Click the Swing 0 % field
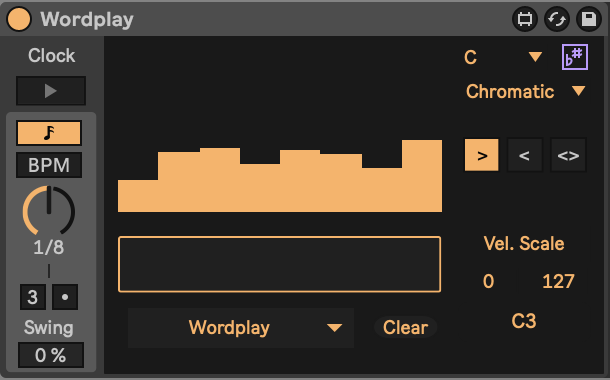 (51, 355)
